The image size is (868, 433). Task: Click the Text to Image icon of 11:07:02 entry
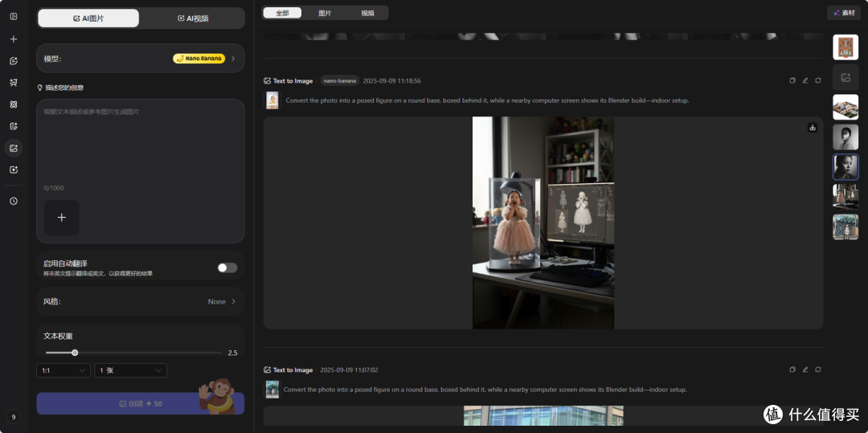[268, 370]
